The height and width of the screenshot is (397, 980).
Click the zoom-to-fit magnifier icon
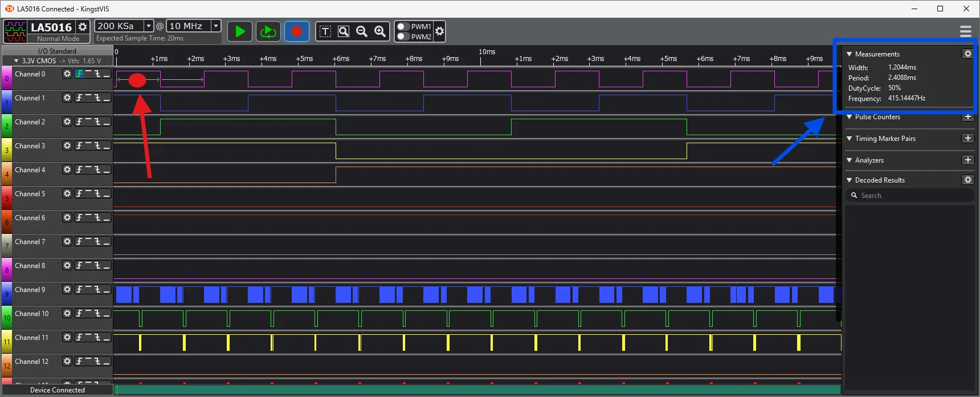point(344,31)
